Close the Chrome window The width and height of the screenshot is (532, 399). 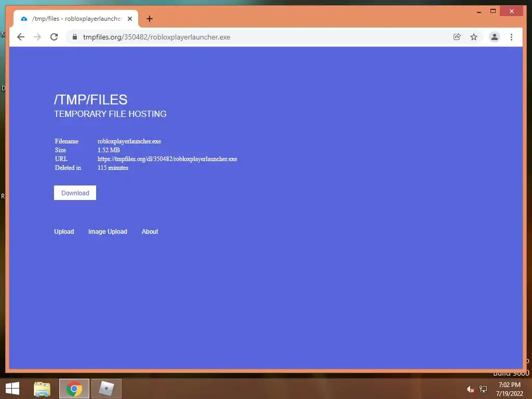coord(512,11)
